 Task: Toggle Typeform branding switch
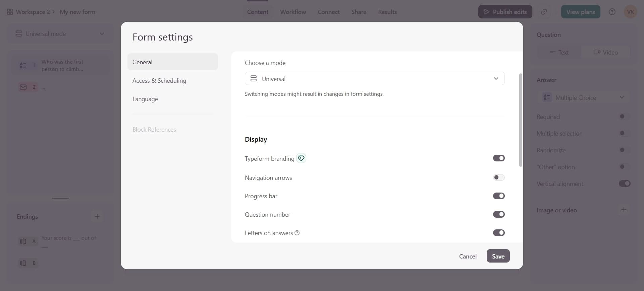499,158
